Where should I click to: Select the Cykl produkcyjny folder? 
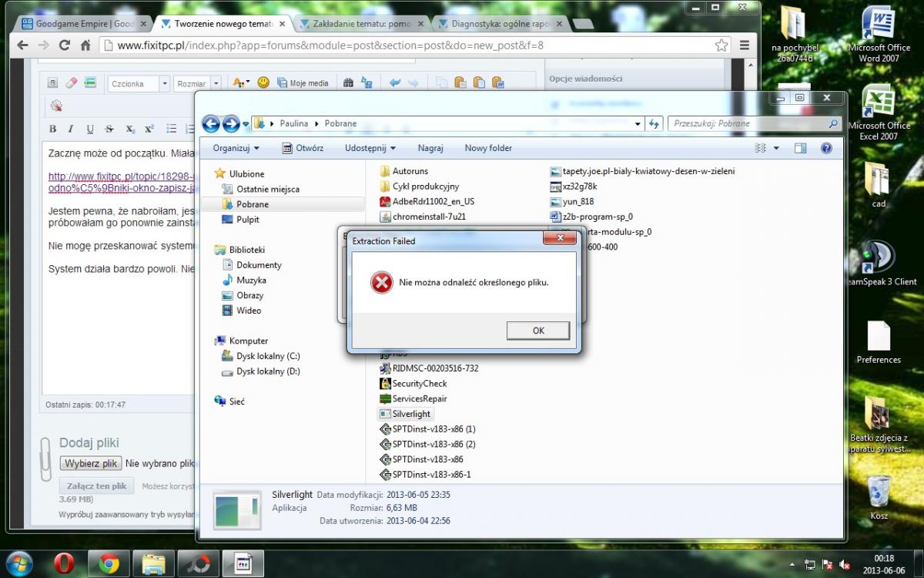425,187
